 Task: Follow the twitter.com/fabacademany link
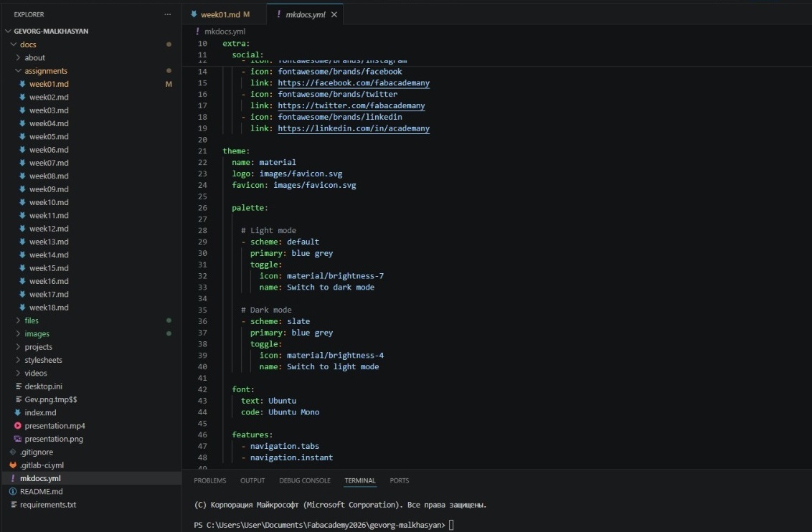click(351, 105)
